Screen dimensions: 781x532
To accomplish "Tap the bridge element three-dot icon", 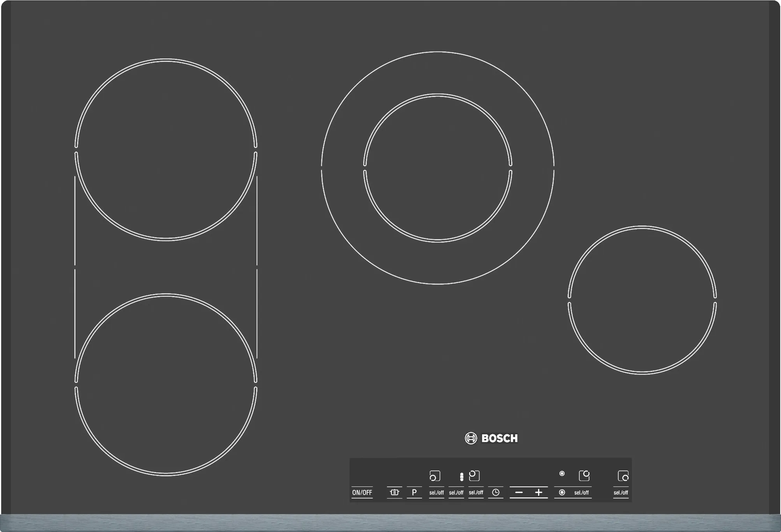I will 461,477.
